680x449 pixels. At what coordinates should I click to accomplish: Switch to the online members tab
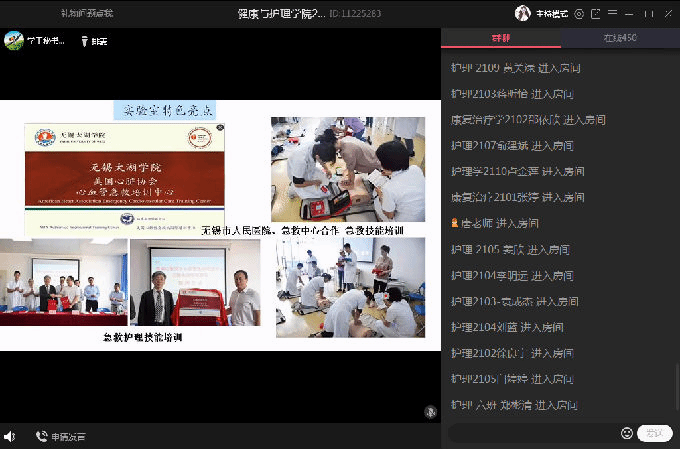click(619, 38)
